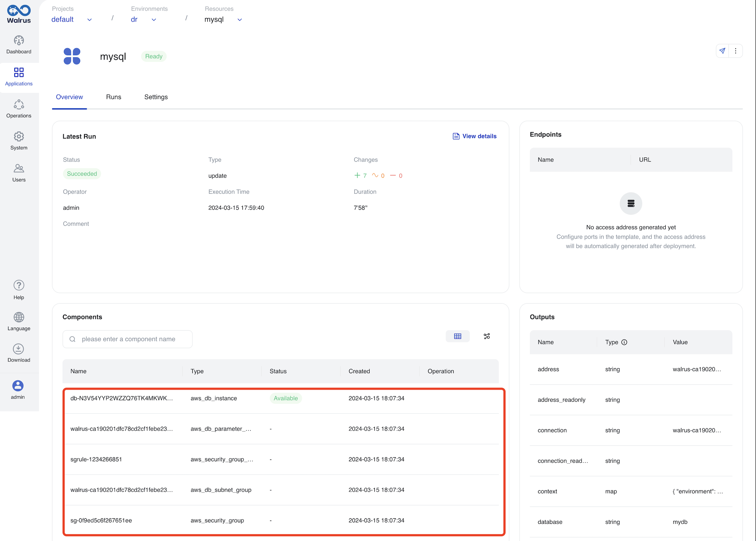
Task: Expand the Resources mysql dropdown
Action: (x=239, y=19)
